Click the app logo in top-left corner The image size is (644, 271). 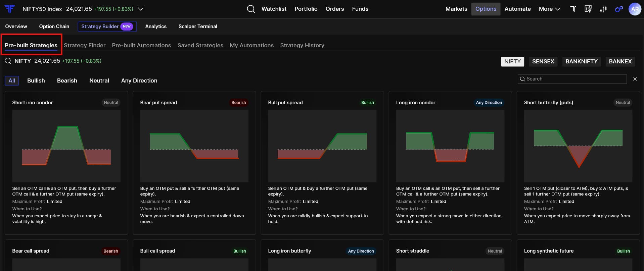click(10, 9)
